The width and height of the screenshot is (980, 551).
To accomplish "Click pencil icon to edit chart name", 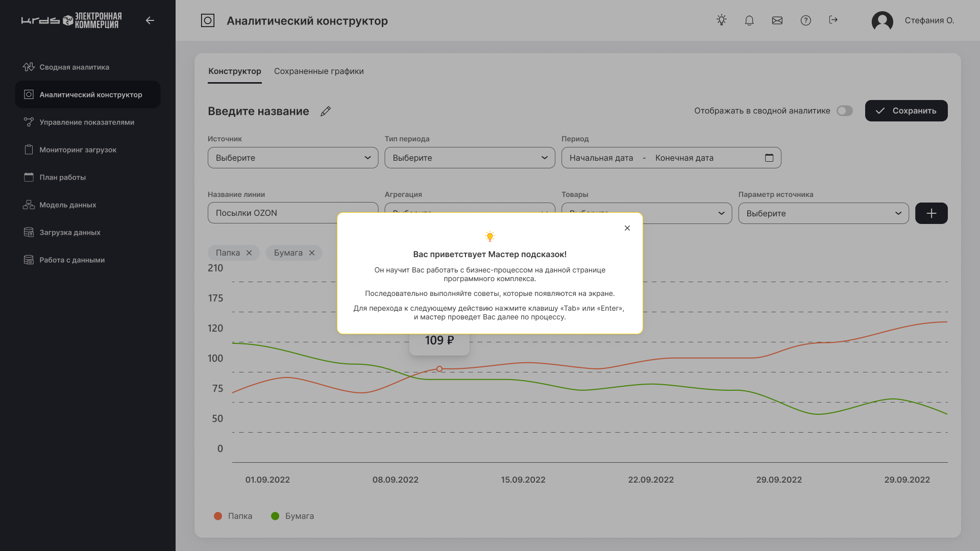I will pyautogui.click(x=326, y=111).
